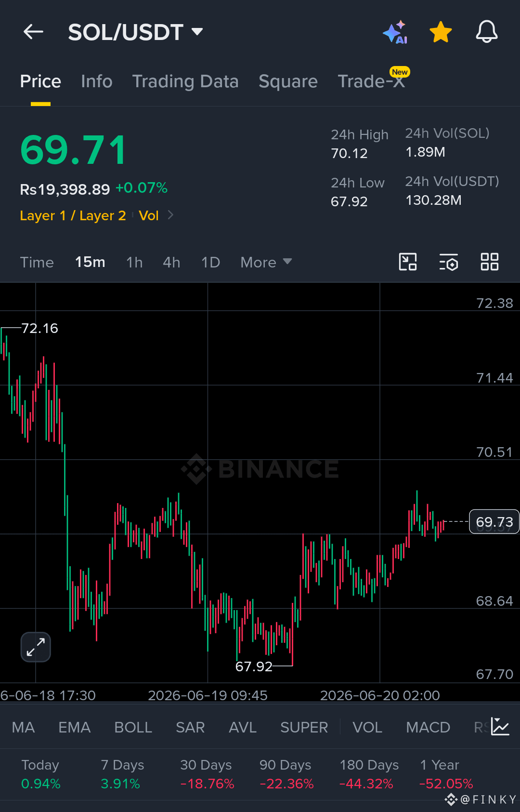Select the 1D chart interval
This screenshot has width=520, height=812.
tap(210, 262)
